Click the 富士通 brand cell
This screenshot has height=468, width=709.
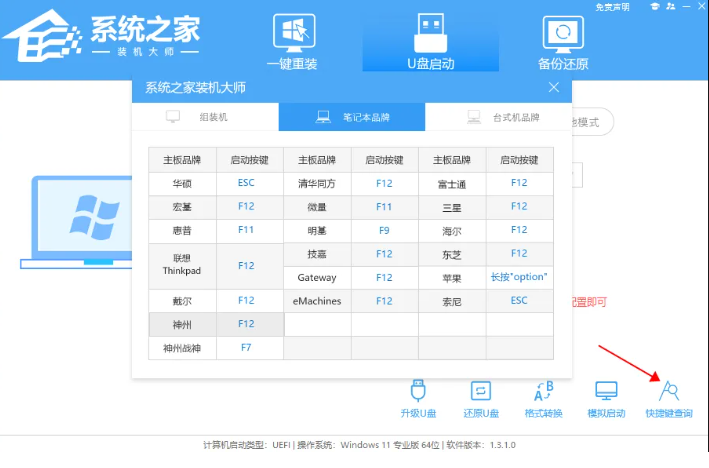[x=452, y=184]
